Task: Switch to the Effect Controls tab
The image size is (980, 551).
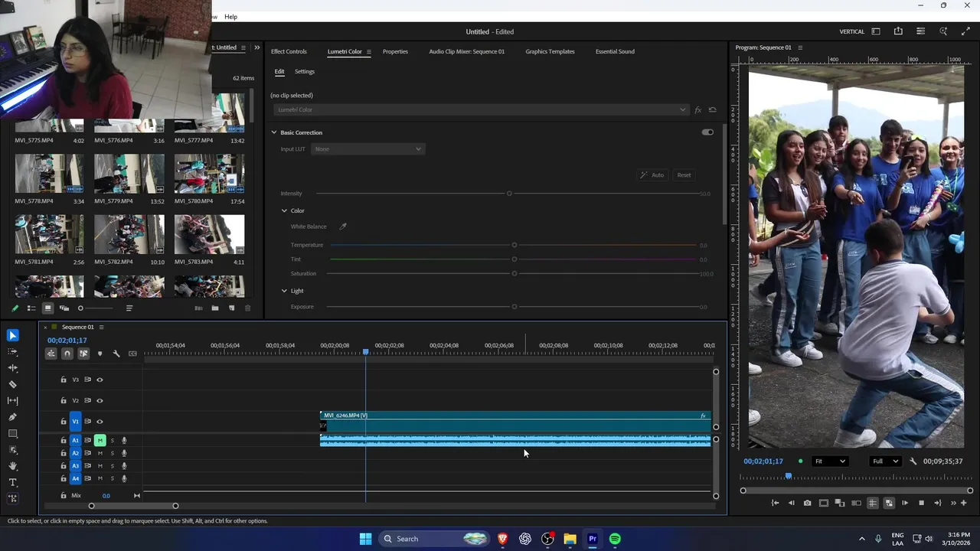Action: (x=289, y=51)
